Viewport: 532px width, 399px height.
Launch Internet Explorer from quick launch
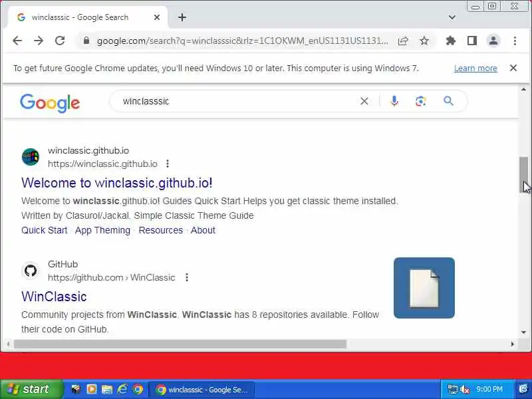pyautogui.click(x=122, y=389)
